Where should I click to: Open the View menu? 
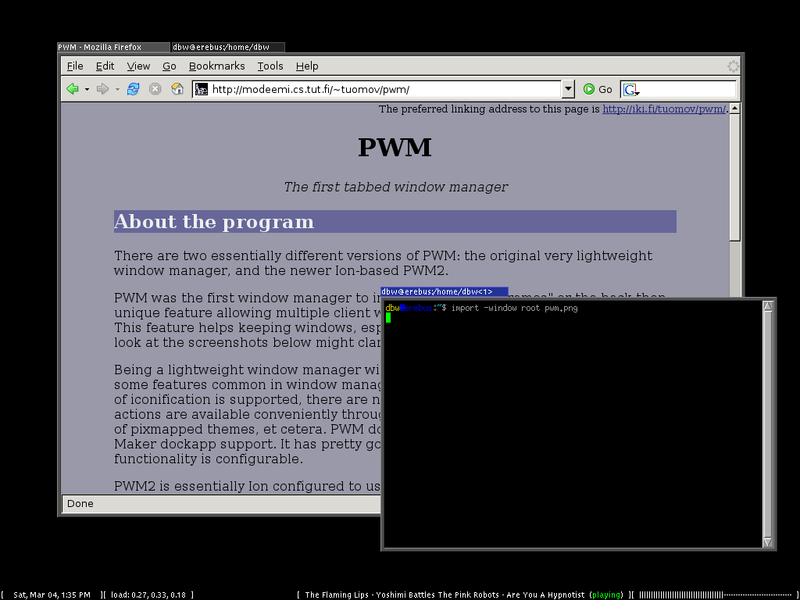138,66
